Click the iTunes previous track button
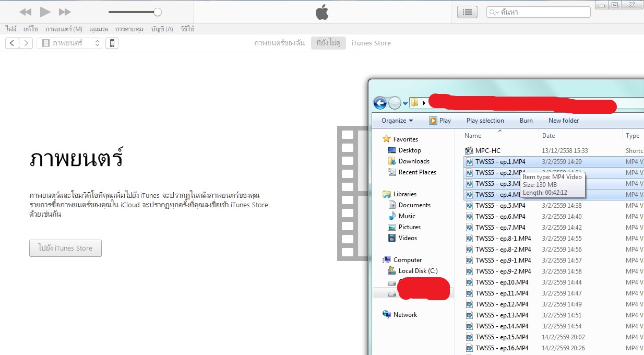This screenshot has height=355, width=644. point(25,12)
